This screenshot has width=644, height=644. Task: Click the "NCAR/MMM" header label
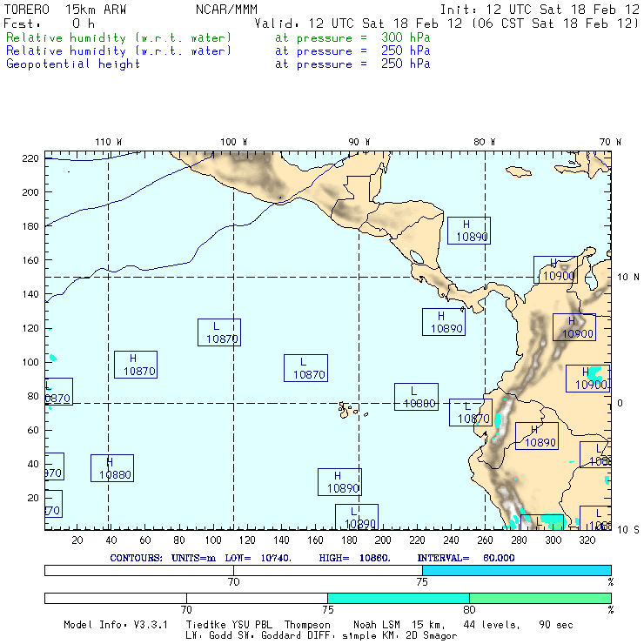[226, 10]
